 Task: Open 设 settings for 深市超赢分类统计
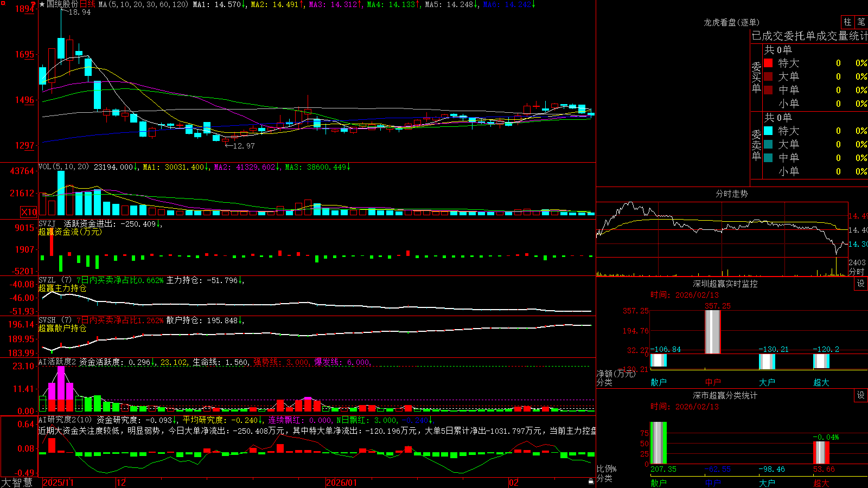tap(861, 395)
